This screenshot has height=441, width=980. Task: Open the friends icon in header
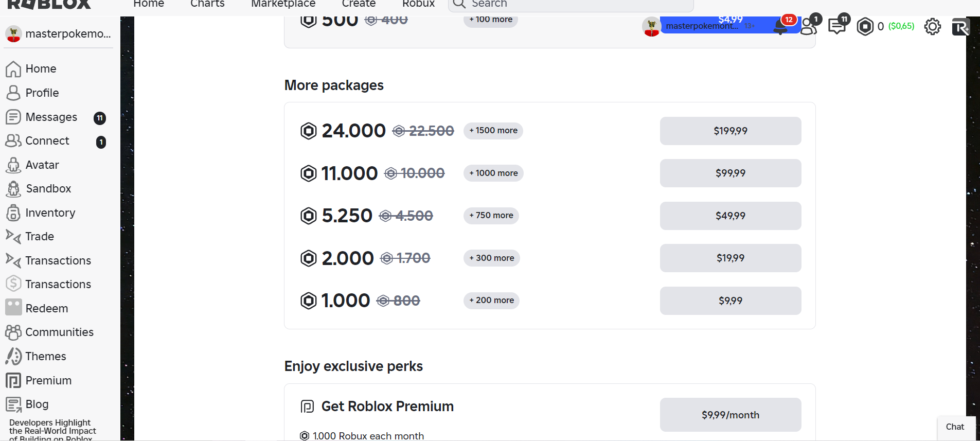(809, 26)
